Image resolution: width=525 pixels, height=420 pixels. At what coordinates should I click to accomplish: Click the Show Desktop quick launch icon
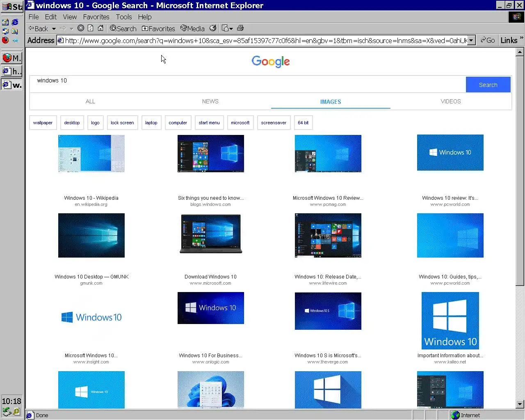(5, 22)
